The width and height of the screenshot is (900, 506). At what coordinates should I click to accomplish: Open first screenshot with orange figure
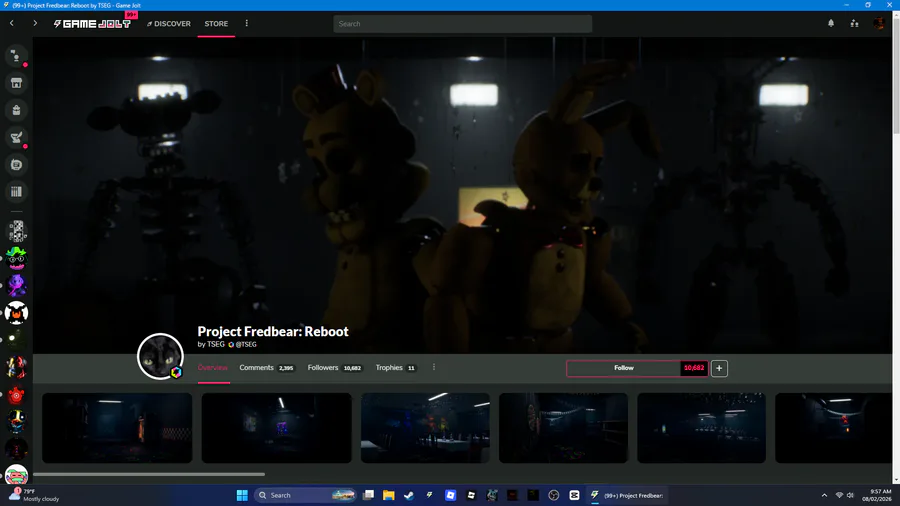coord(117,428)
